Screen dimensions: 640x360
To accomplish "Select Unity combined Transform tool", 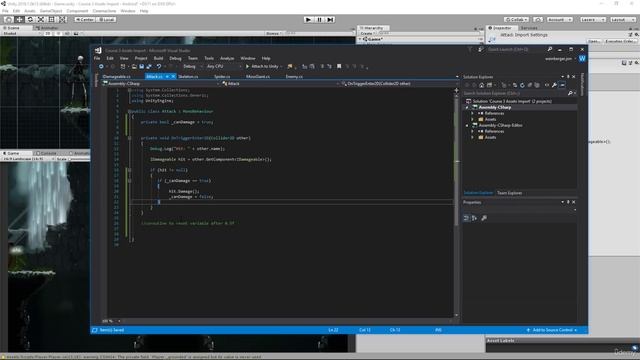I will click(x=63, y=19).
